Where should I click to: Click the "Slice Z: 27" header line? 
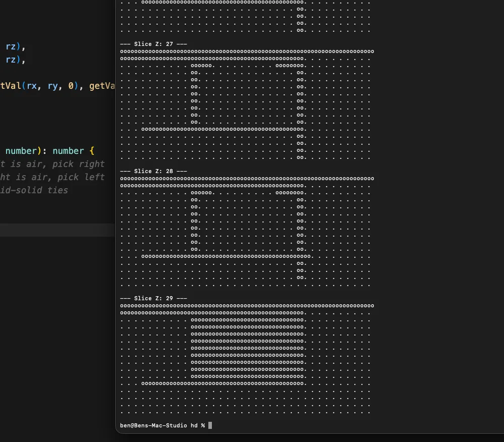coord(153,44)
